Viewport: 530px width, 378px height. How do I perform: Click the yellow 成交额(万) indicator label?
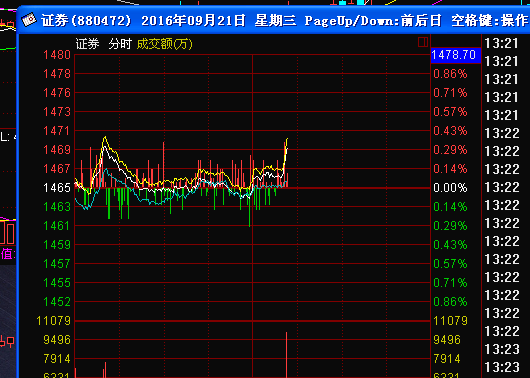[165, 44]
